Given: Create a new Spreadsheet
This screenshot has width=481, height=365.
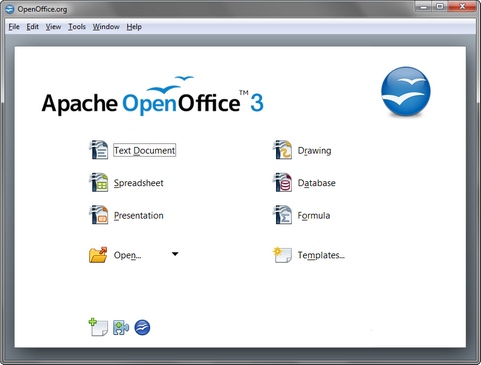Looking at the screenshot, I should [x=139, y=183].
